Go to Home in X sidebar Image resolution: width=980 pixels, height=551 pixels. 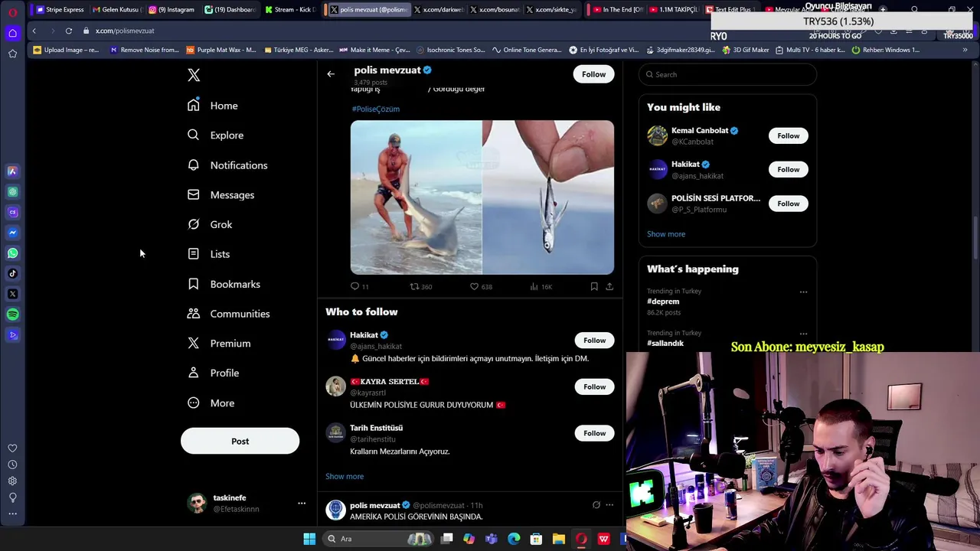214,106
